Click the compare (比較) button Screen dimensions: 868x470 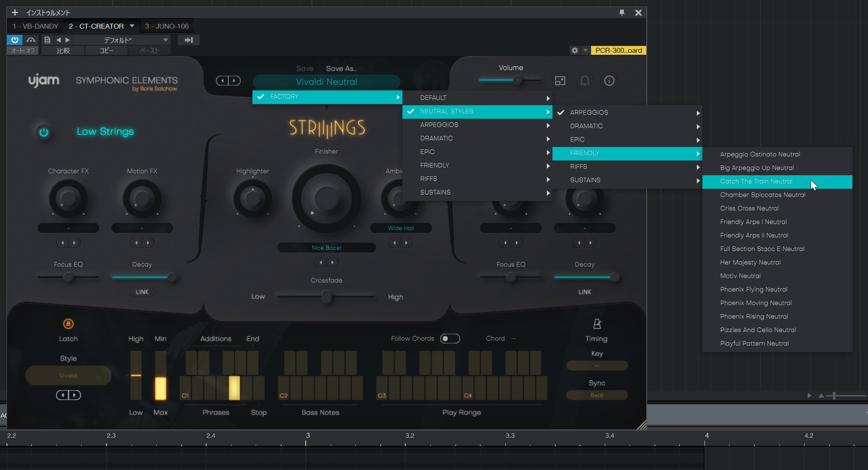pos(63,50)
